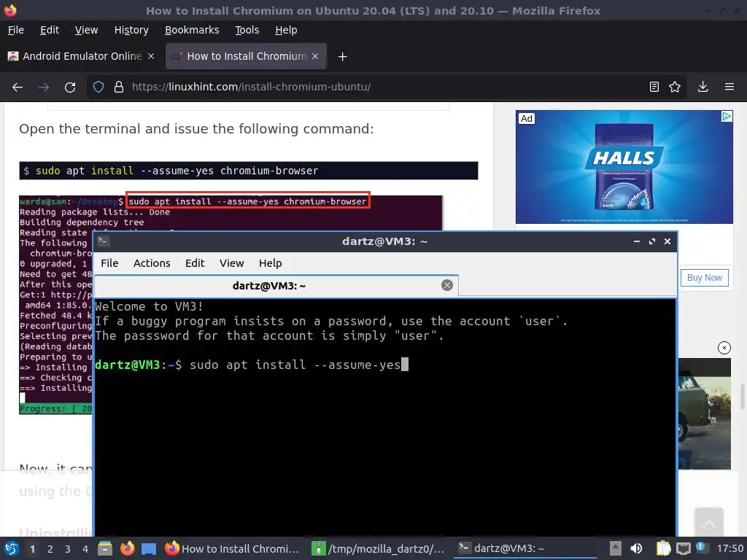Activate dartz@VM3 taskbar entry
747x560 pixels.
coord(524,548)
